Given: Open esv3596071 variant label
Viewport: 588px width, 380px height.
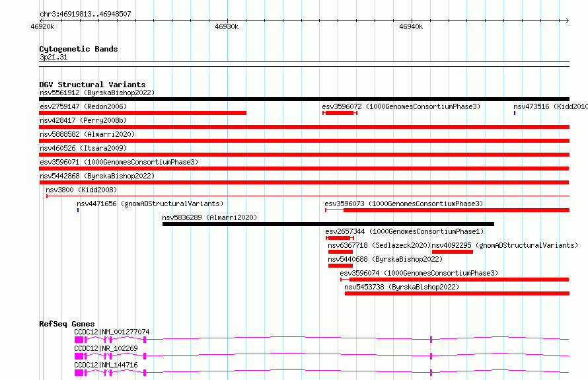Looking at the screenshot, I should point(119,162).
